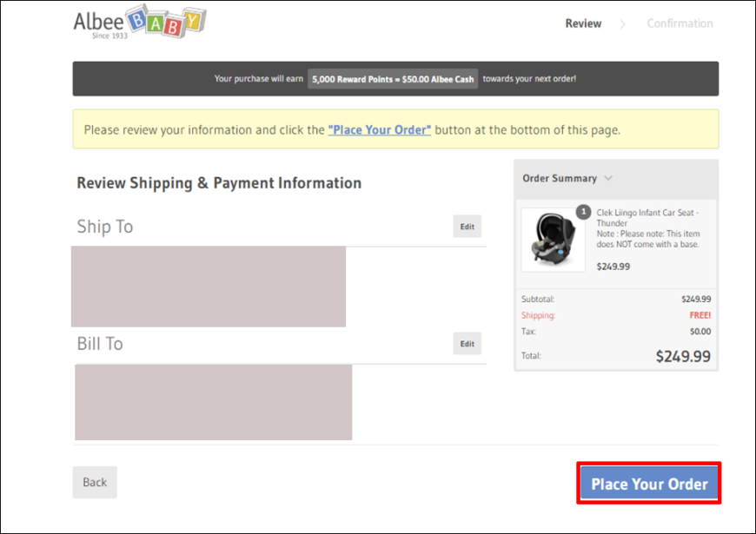Click the quantity badge on car seat
Viewport: 756px width, 534px height.
[583, 212]
